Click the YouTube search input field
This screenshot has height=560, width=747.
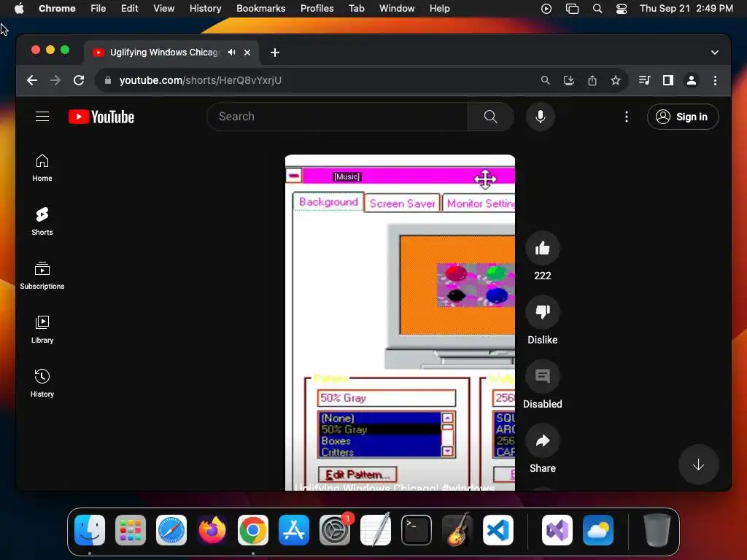point(337,117)
